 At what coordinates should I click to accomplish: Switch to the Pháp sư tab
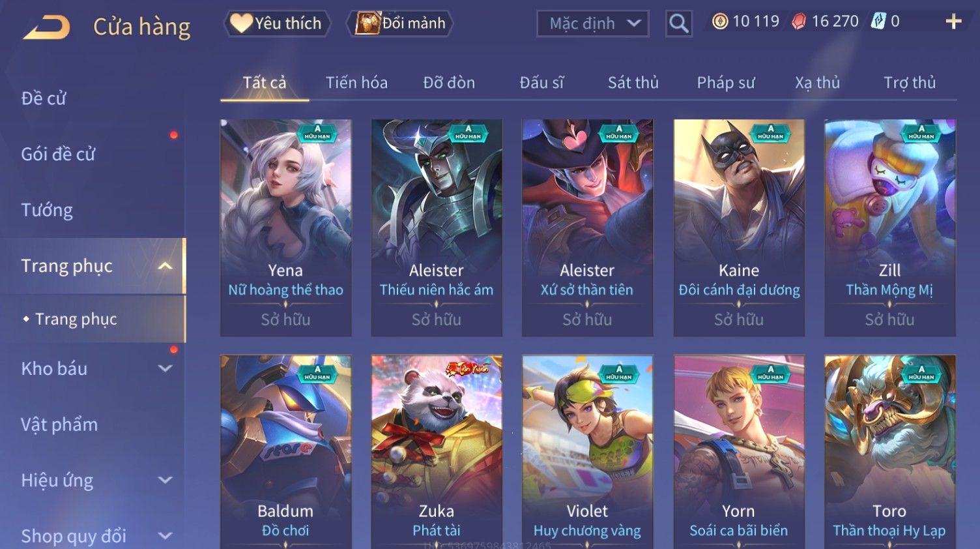[726, 83]
